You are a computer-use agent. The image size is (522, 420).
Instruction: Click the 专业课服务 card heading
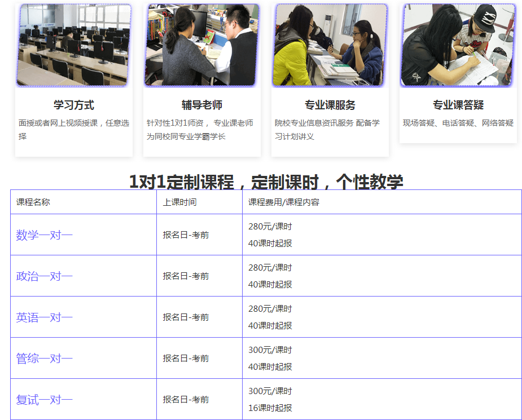tap(330, 105)
